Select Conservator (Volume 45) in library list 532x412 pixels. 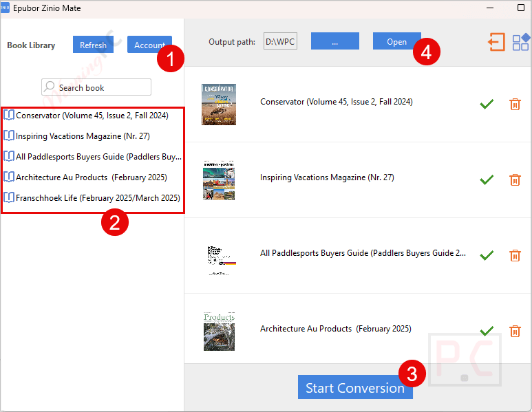92,116
